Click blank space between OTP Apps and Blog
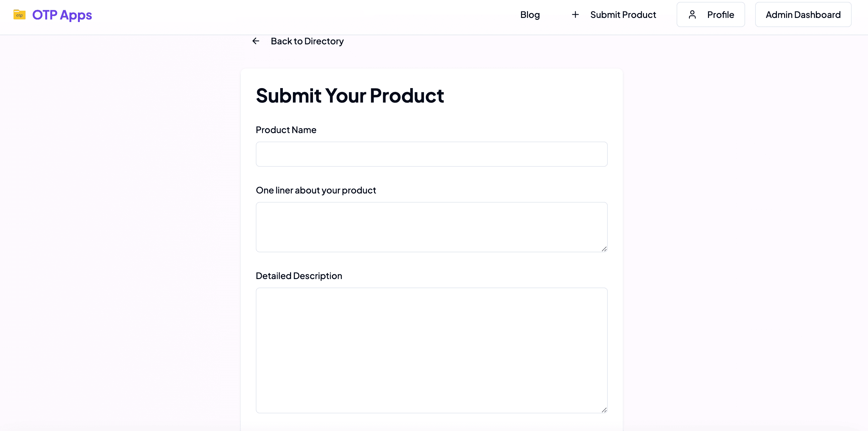 click(303, 15)
